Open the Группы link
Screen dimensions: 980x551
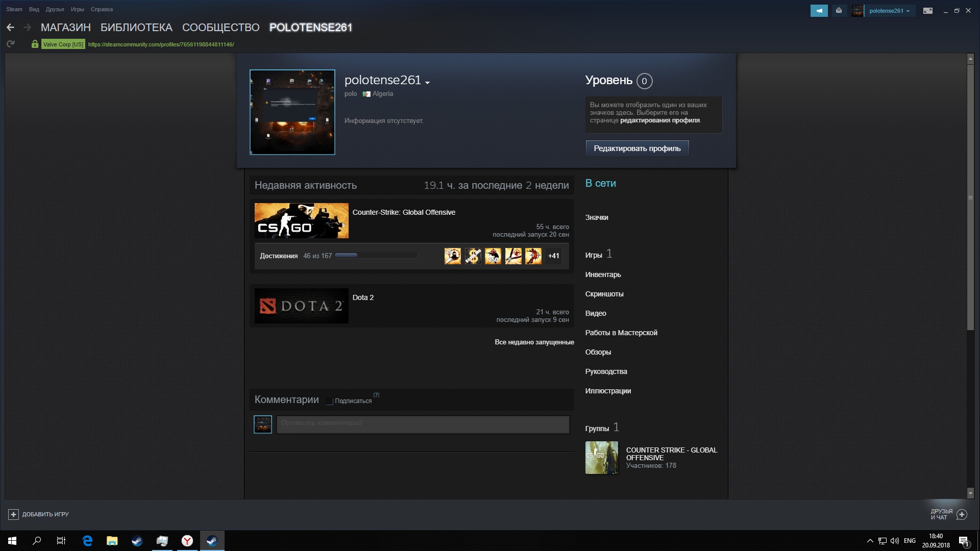click(597, 429)
